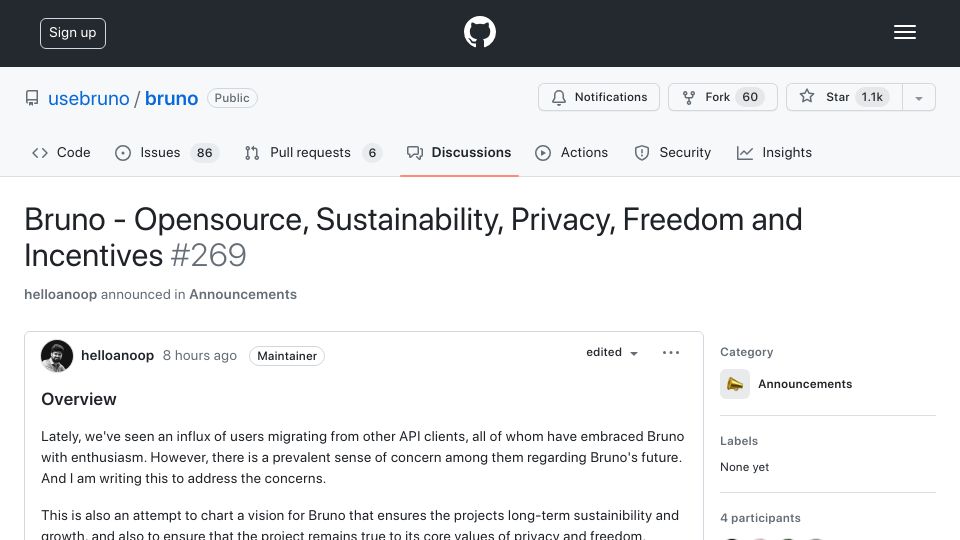The image size is (960, 540).
Task: Open the usebruno owner link
Action: pyautogui.click(x=89, y=99)
